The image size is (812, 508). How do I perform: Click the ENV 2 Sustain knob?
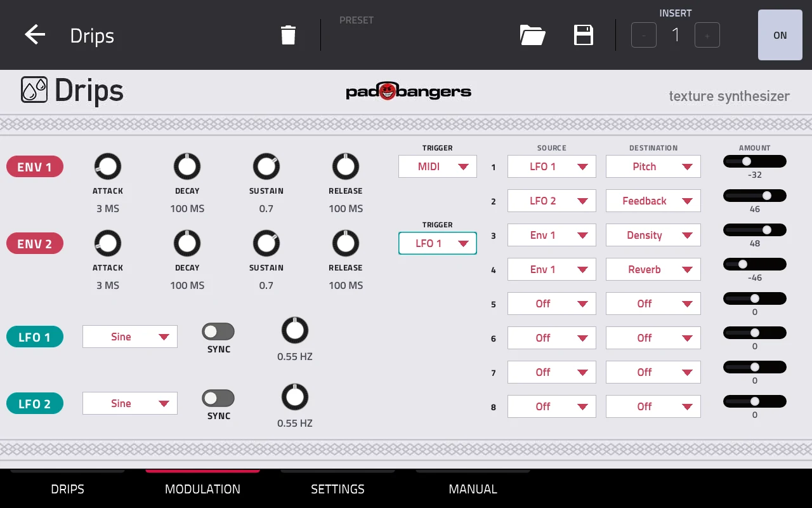266,244
